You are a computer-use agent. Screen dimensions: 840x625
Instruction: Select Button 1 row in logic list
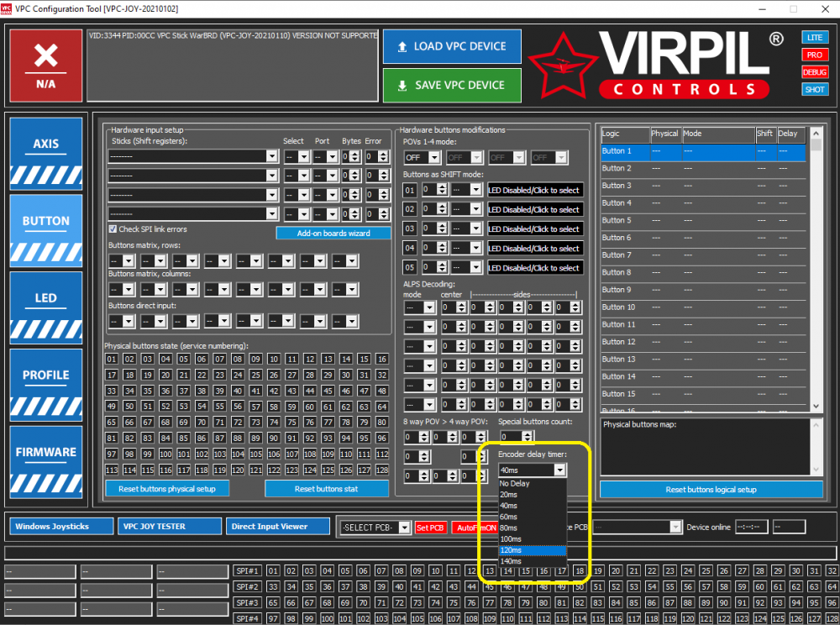click(x=703, y=151)
